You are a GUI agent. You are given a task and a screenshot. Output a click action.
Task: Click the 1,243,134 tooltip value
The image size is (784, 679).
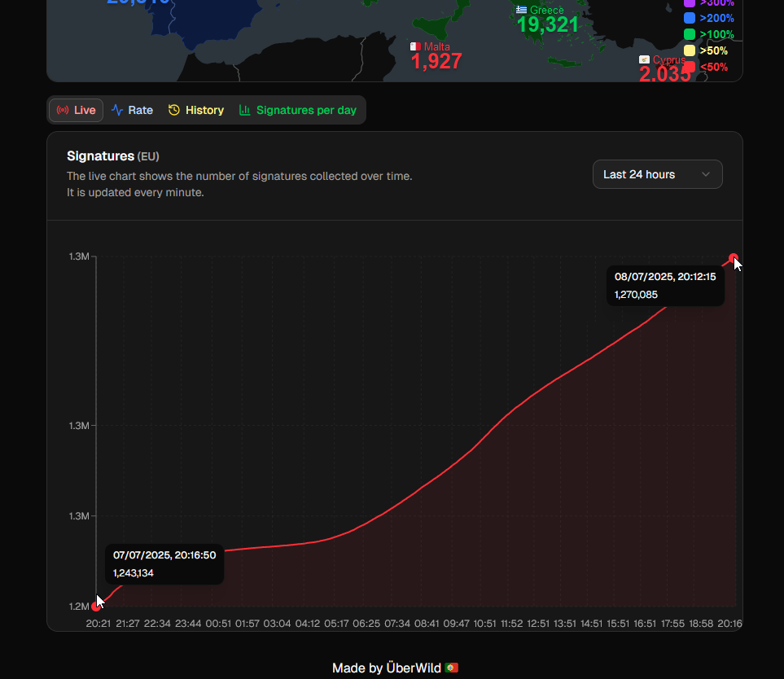click(133, 573)
